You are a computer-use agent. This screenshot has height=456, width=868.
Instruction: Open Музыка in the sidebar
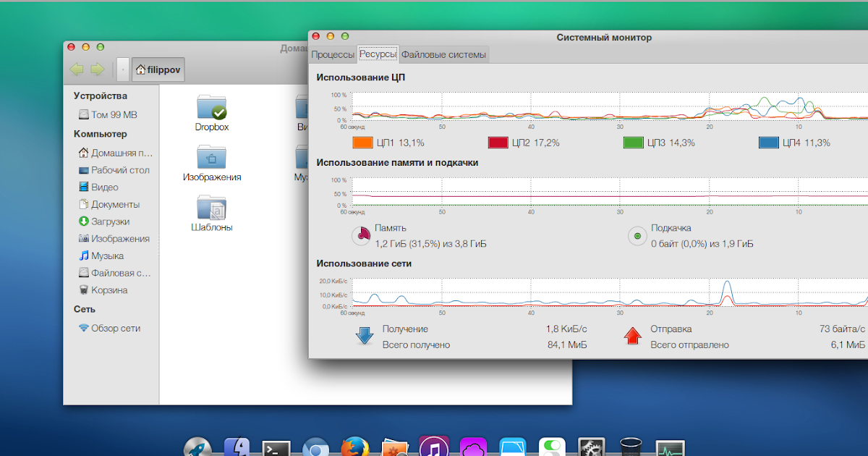(101, 256)
